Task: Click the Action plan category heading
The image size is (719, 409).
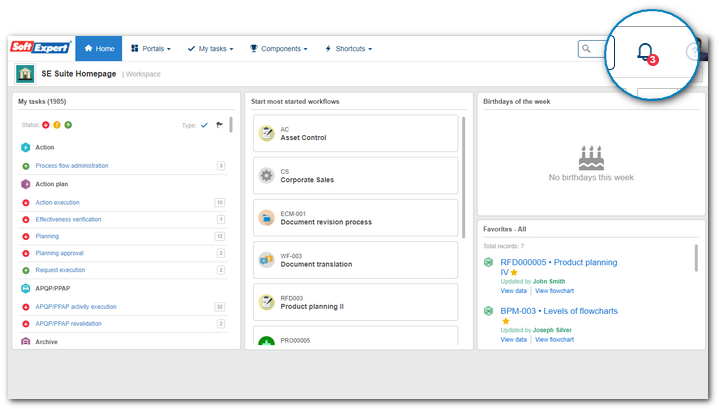Action: (x=52, y=184)
